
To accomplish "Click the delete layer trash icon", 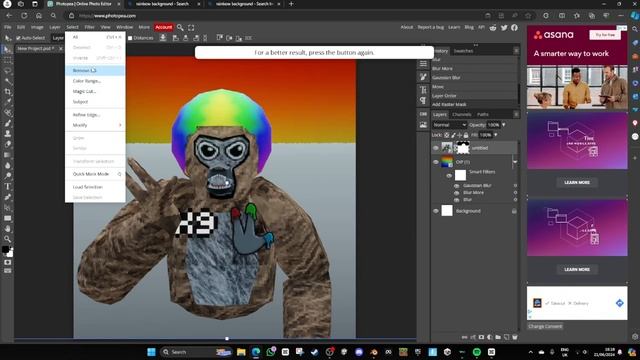I will coord(515,337).
